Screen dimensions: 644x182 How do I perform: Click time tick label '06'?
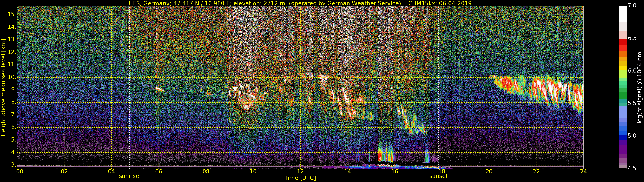click(158, 172)
